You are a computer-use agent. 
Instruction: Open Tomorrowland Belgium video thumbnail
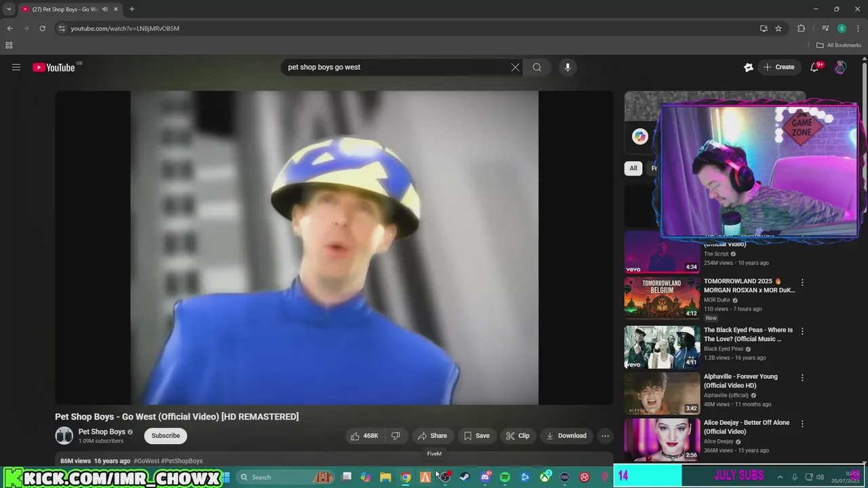[x=662, y=298]
